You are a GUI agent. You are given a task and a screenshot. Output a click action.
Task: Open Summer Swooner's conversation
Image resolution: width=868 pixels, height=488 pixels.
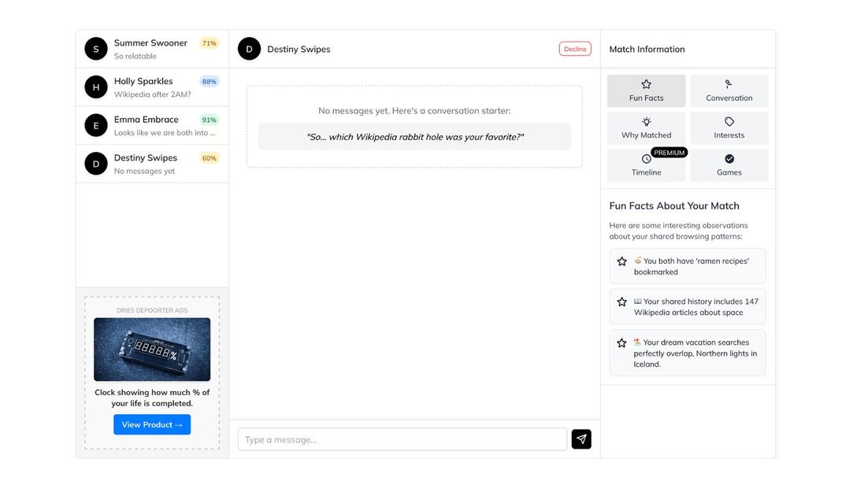point(152,49)
